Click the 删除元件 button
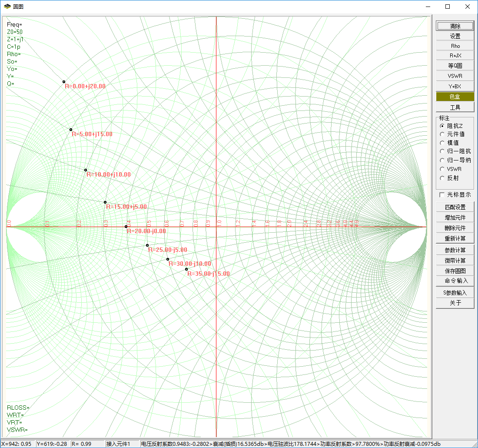This screenshot has height=448, width=478. coord(455,227)
